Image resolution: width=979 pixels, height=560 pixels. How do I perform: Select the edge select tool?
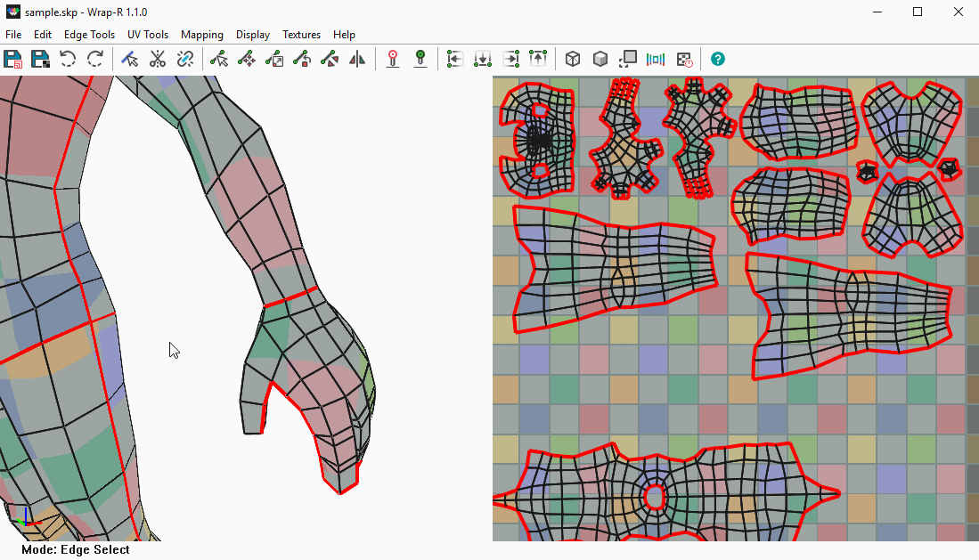130,60
